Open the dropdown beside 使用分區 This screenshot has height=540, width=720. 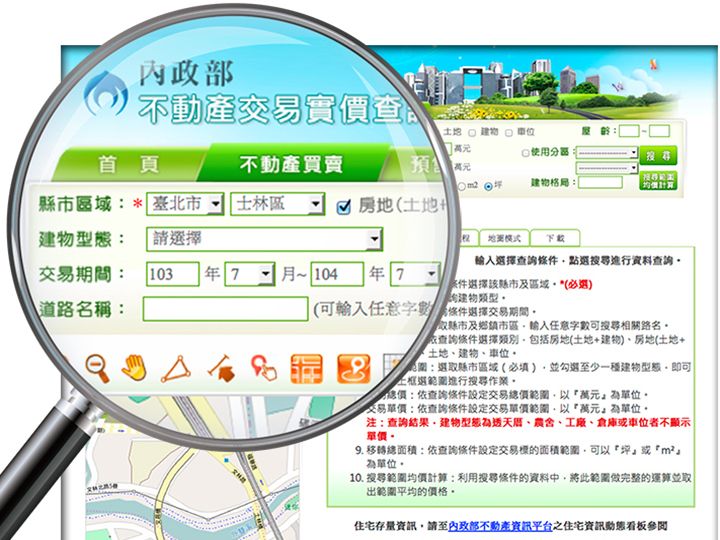tap(607, 152)
